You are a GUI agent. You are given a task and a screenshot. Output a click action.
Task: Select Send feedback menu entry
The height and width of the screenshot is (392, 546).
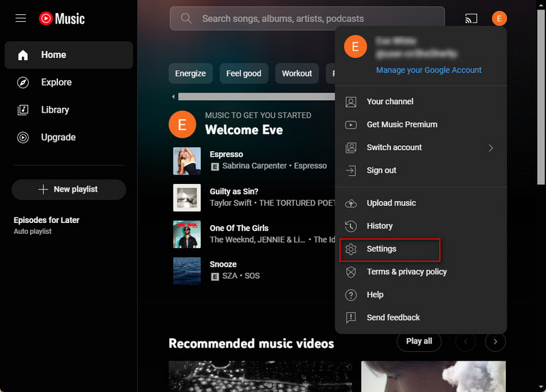(x=420, y=318)
